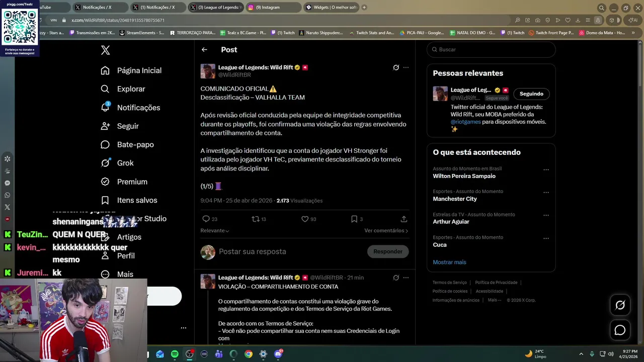Open the Naruto Shippuden bookmark
644x362 pixels.
[x=321, y=33]
